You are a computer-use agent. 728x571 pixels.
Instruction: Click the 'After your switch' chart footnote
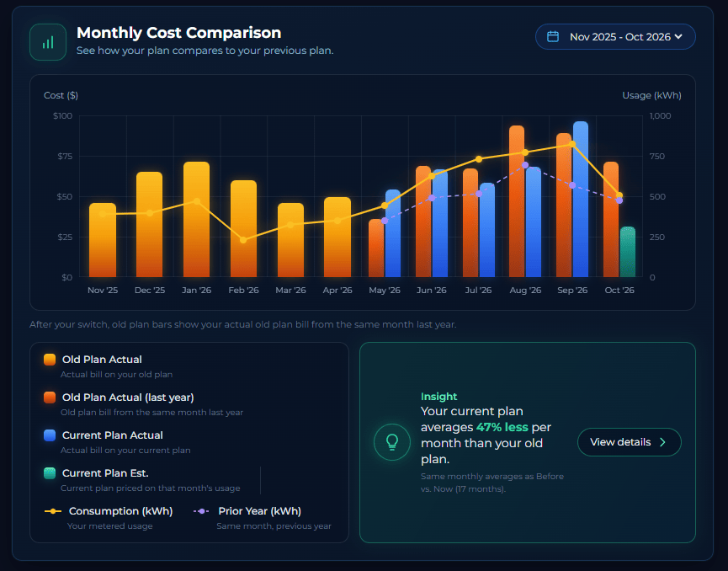pyautogui.click(x=243, y=324)
